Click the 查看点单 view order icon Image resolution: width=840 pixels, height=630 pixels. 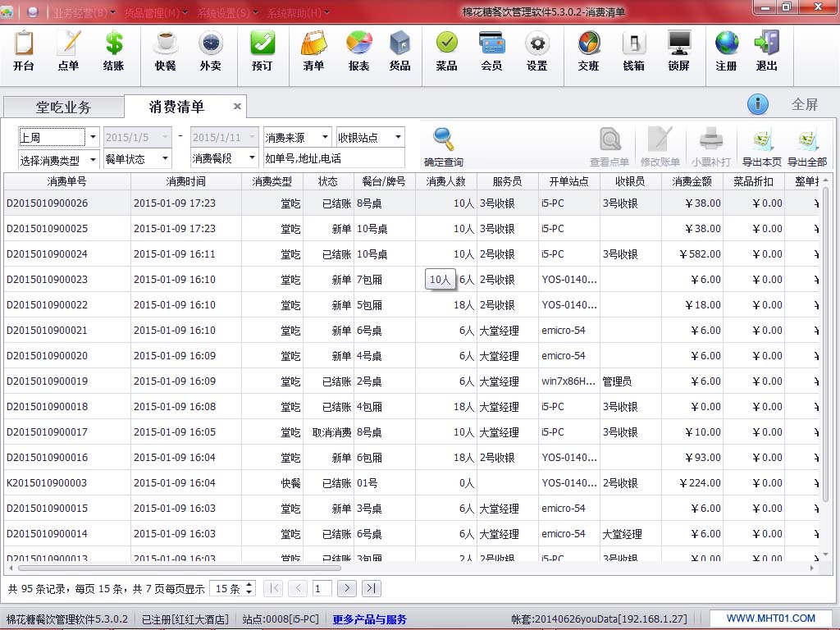point(609,147)
